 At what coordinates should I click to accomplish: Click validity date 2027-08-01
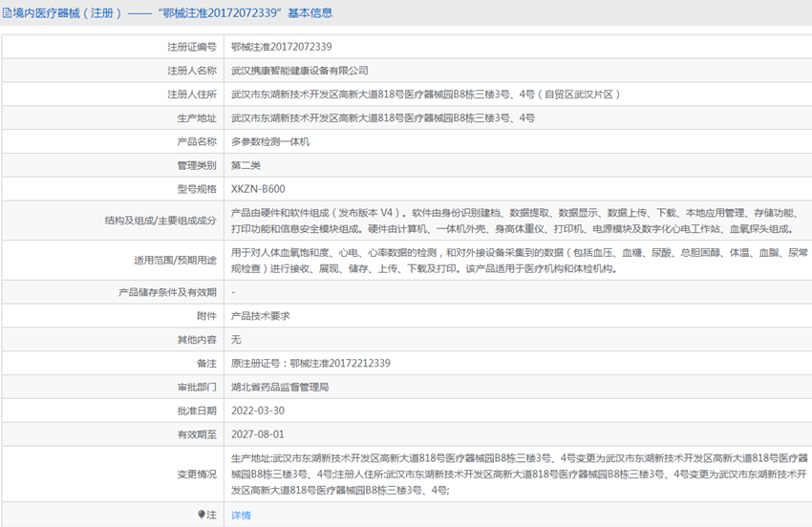tap(258, 434)
